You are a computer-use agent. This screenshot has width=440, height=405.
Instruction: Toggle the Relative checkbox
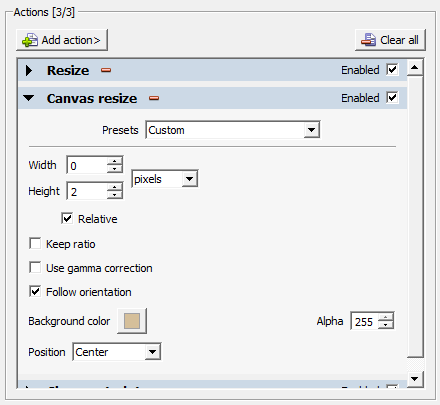[67, 219]
